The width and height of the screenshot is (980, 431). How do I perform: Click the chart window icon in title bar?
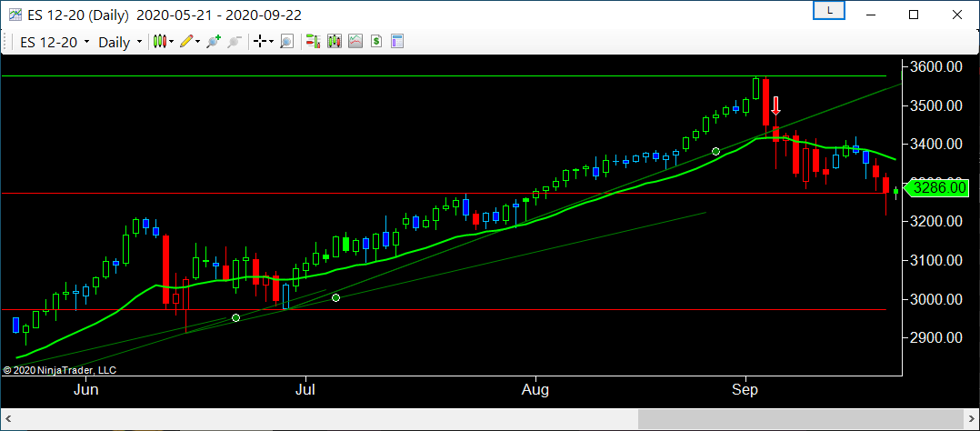coord(15,15)
